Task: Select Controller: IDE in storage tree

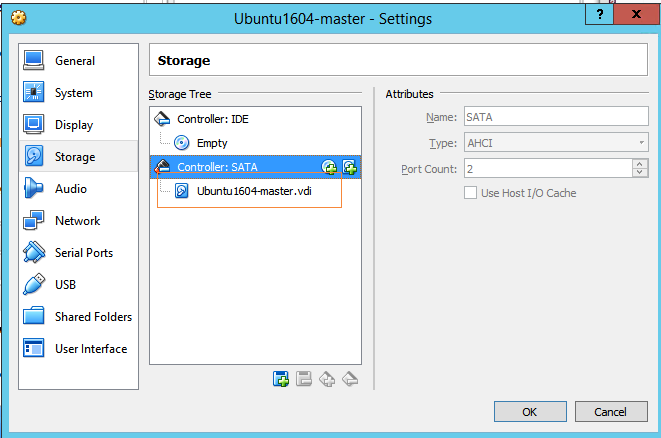Action: pyautogui.click(x=255, y=119)
